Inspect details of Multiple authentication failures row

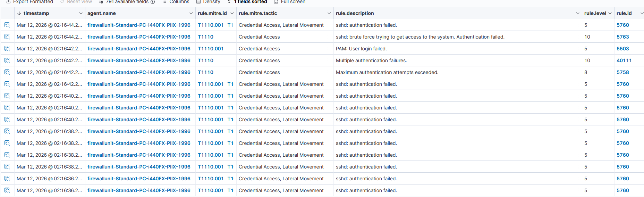click(x=7, y=60)
